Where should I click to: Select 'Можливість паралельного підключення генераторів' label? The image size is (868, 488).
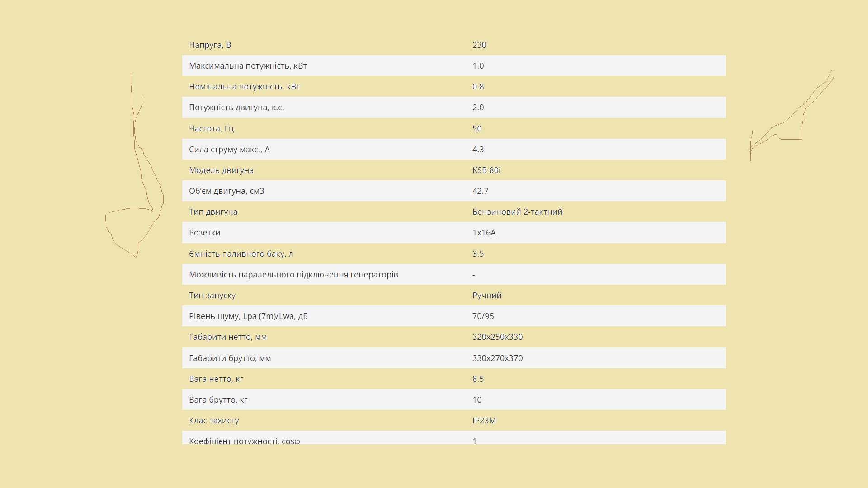click(x=293, y=275)
